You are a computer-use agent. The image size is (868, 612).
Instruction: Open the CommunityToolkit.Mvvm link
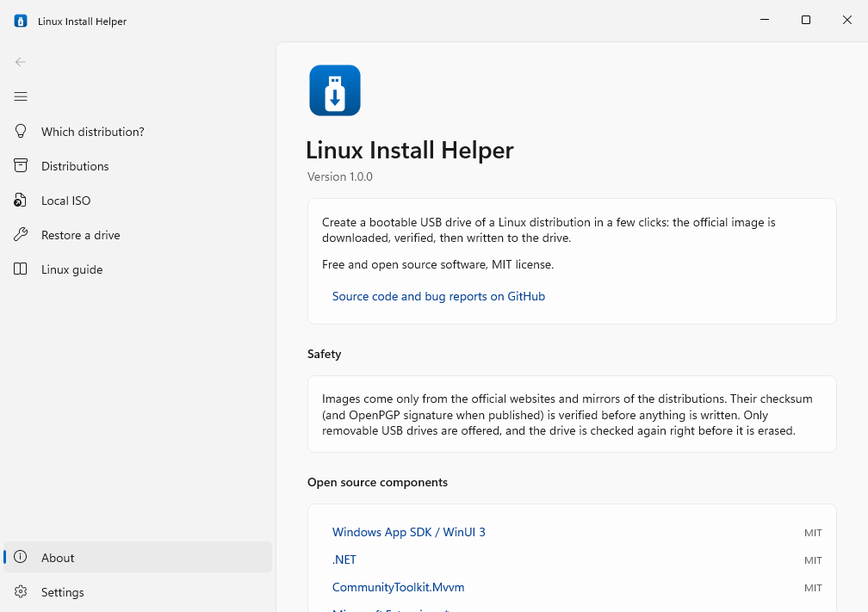click(x=398, y=588)
